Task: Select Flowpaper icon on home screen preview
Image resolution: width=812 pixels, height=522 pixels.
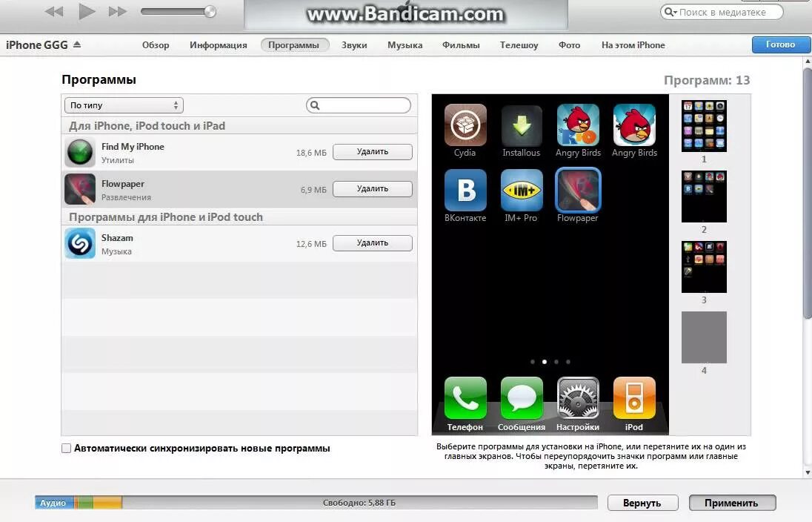Action: [x=578, y=191]
